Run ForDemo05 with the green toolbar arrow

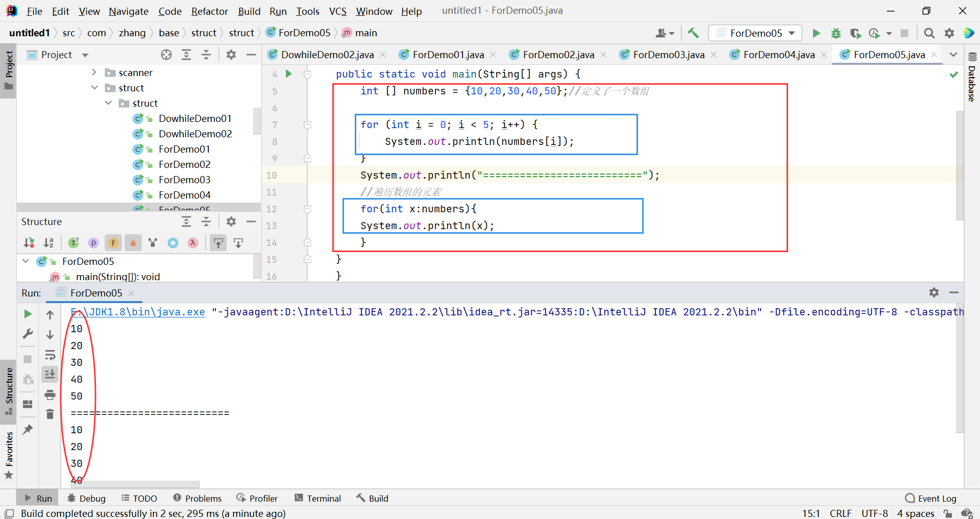tap(816, 33)
